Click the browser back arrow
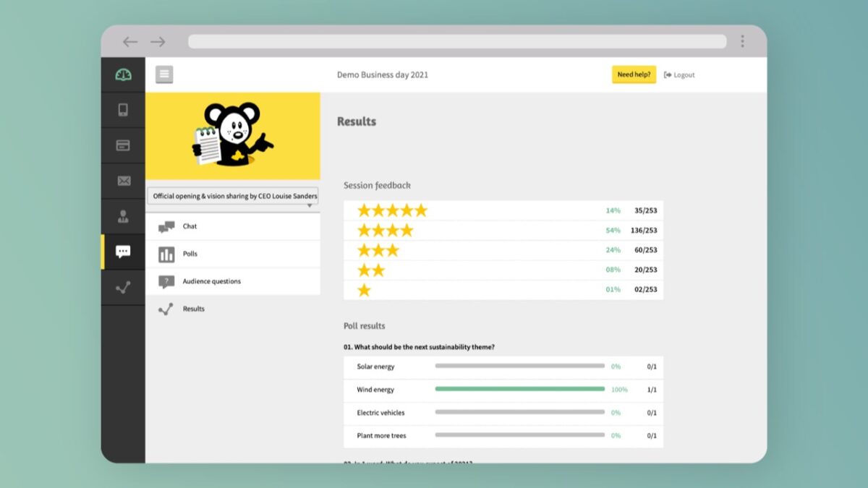Viewport: 868px width, 488px height. 130,42
